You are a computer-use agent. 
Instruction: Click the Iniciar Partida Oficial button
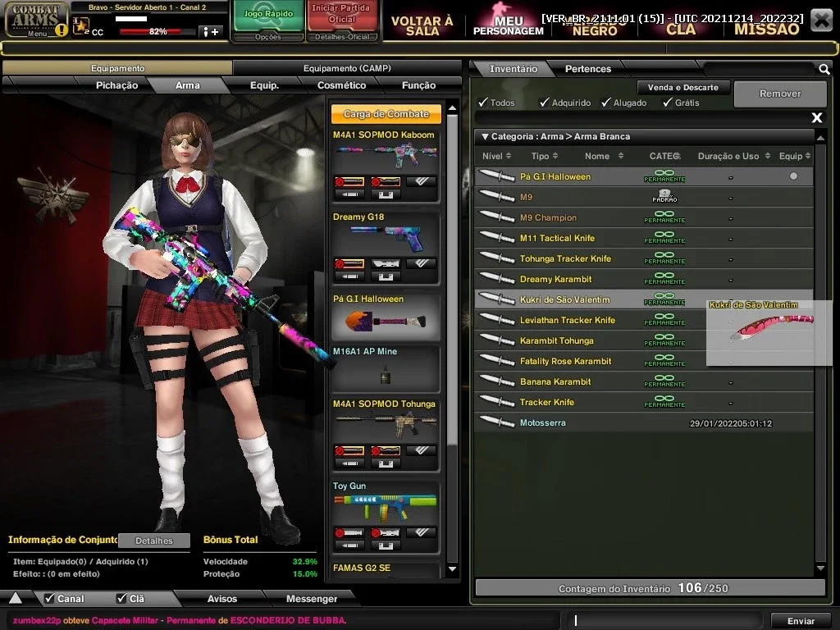(x=341, y=16)
